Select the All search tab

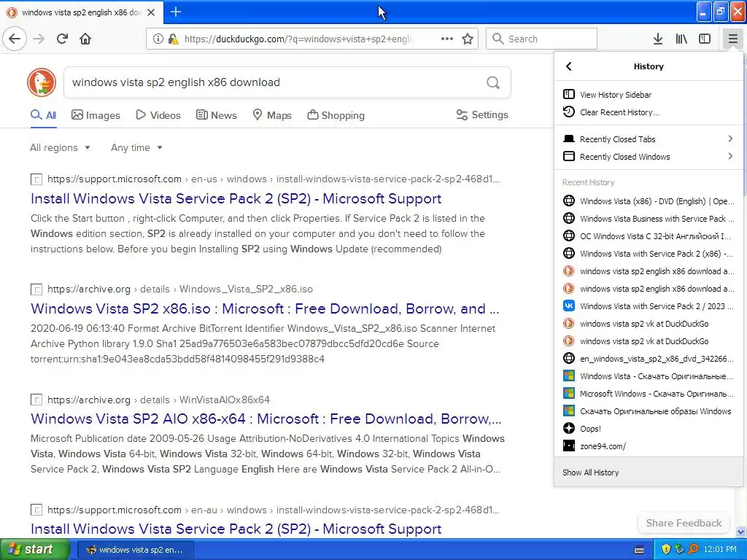tap(43, 115)
